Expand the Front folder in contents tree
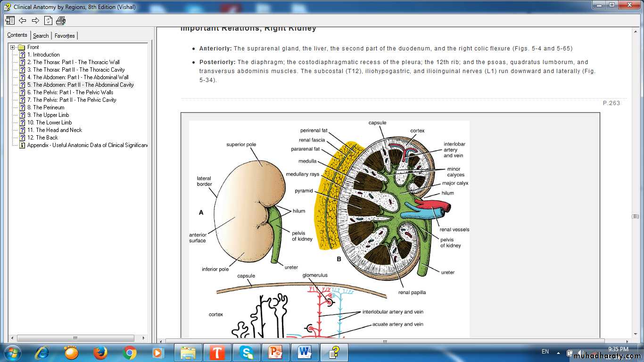 point(13,47)
